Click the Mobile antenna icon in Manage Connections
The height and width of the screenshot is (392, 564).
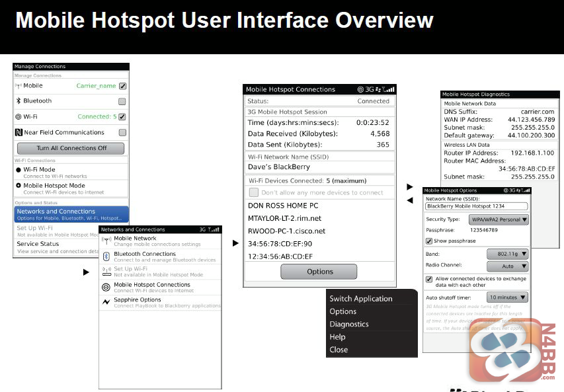(x=18, y=86)
